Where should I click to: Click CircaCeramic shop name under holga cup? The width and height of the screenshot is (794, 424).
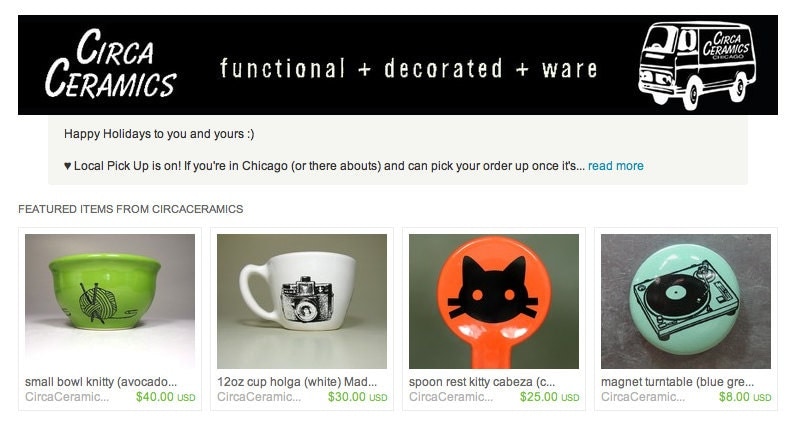259,397
